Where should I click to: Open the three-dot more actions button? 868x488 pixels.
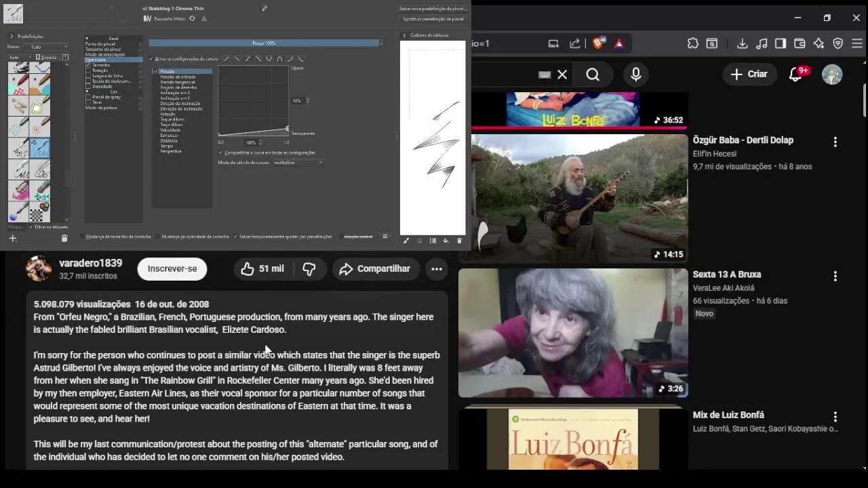click(x=437, y=269)
